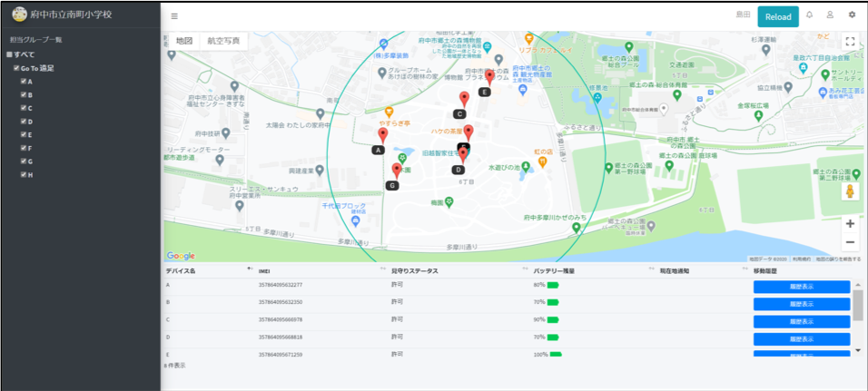Sort table by 見守りステータス column arrows
This screenshot has width=868, height=391.
[526, 269]
